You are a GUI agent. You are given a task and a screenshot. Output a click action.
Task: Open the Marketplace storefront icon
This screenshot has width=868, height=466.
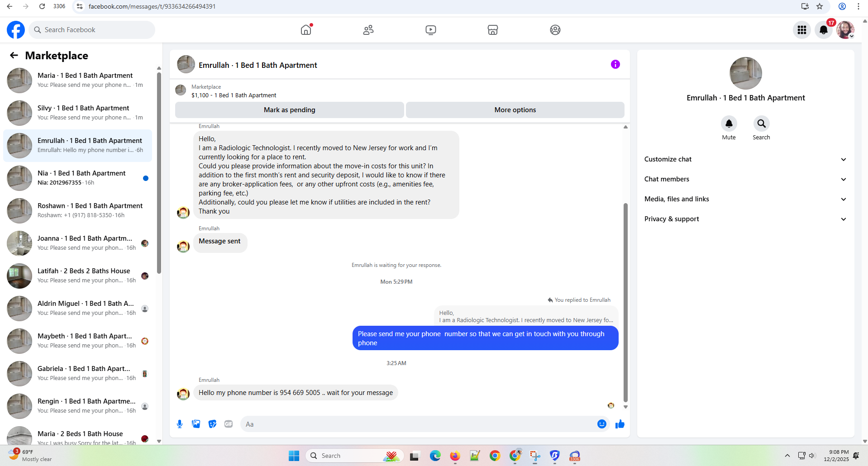point(493,30)
